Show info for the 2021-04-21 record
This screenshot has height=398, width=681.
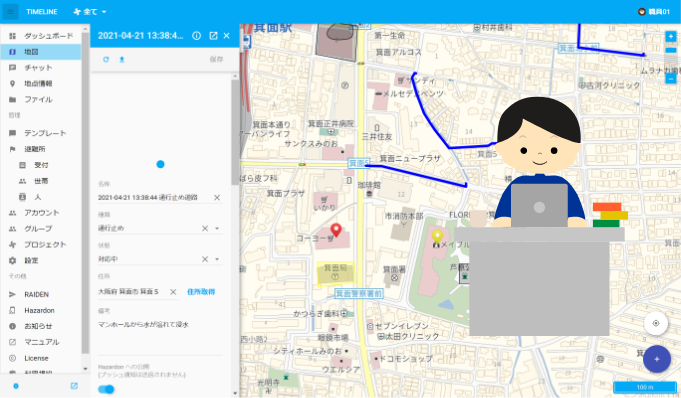pyautogui.click(x=197, y=36)
